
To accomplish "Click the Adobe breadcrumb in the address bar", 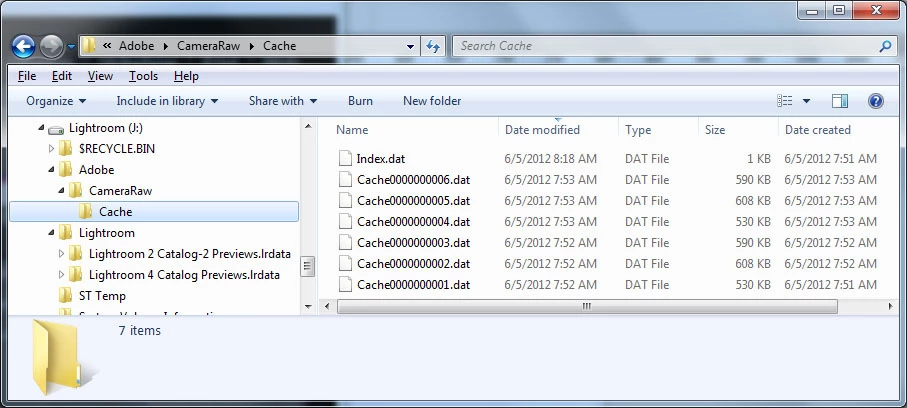I will (137, 46).
